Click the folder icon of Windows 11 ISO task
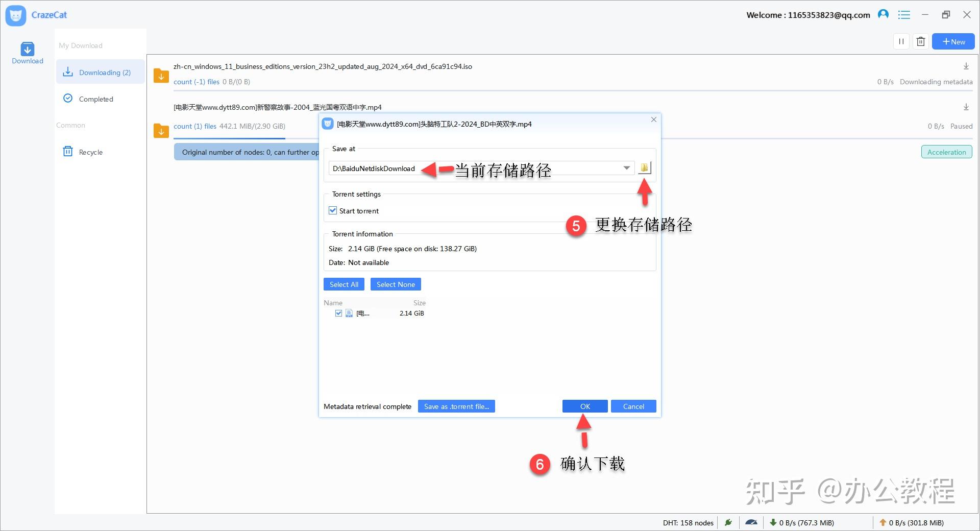The width and height of the screenshot is (980, 531). [x=161, y=76]
